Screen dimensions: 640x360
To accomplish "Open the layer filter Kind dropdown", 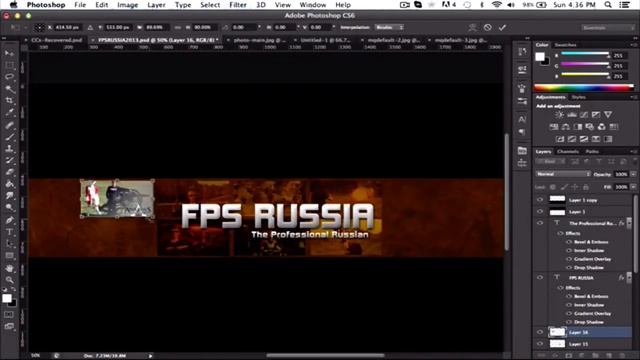I will pyautogui.click(x=550, y=162).
